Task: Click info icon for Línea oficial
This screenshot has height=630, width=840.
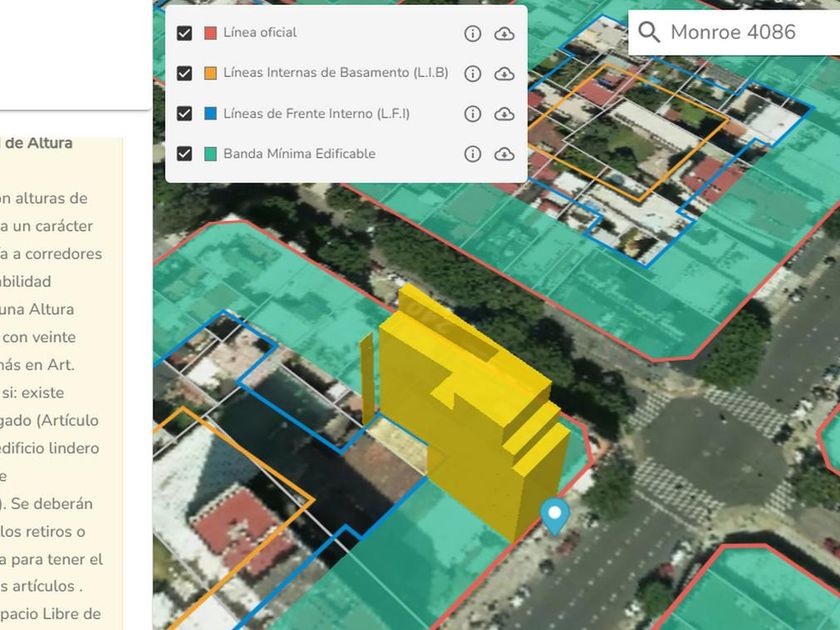Action: [x=473, y=33]
